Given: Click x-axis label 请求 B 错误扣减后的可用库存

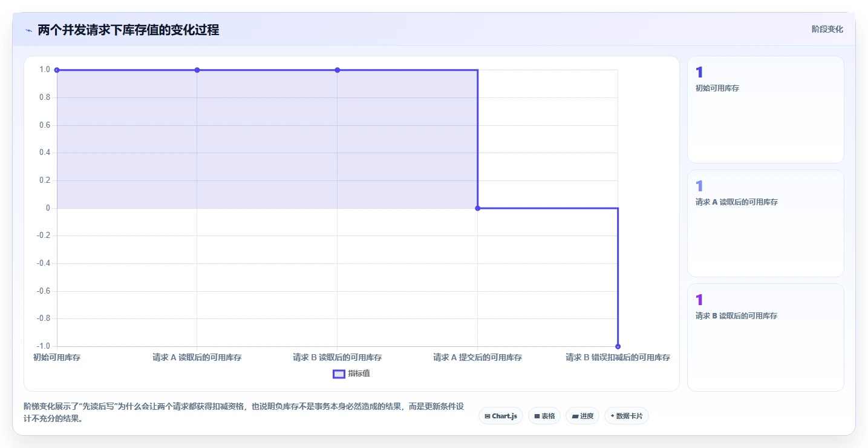Looking at the screenshot, I should click(618, 358).
